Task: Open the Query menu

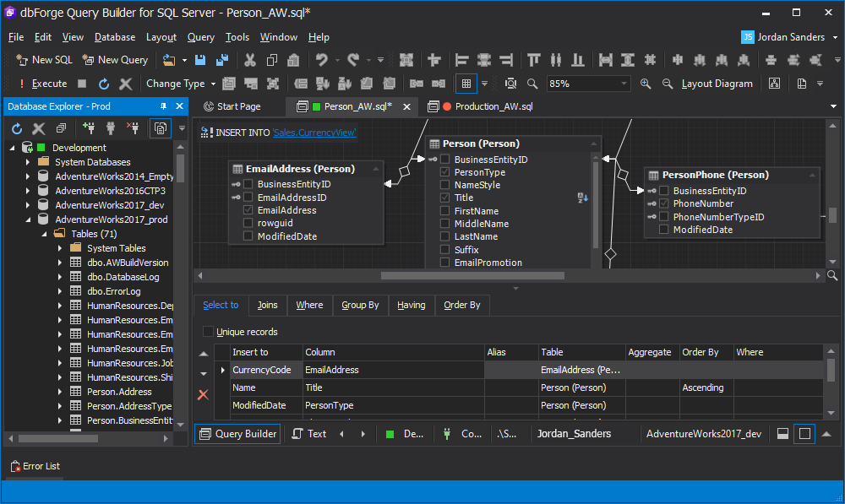Action: tap(201, 37)
